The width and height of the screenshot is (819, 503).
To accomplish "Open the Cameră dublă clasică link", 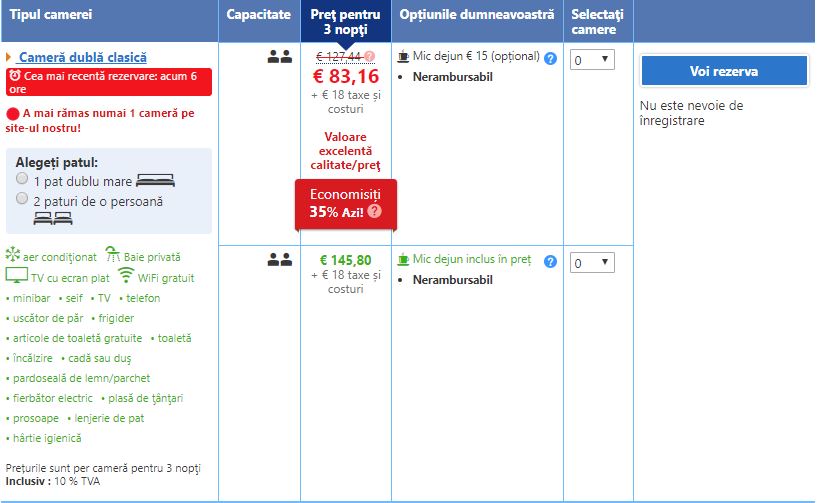I will 82,58.
